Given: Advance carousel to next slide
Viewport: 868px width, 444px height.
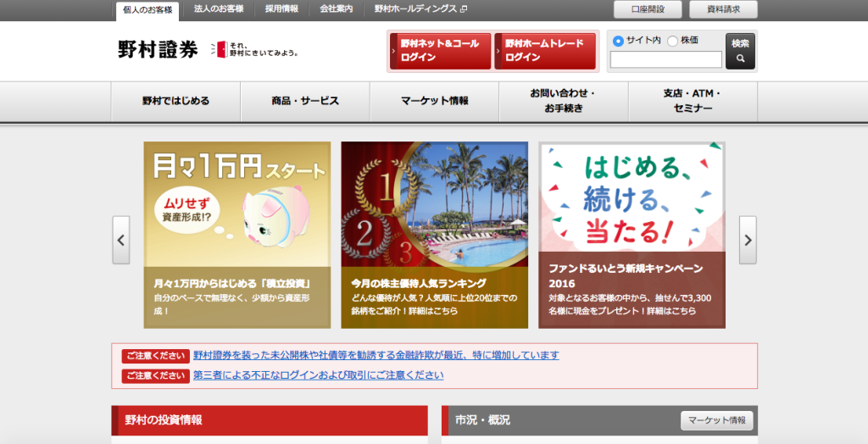Looking at the screenshot, I should pyautogui.click(x=747, y=240).
